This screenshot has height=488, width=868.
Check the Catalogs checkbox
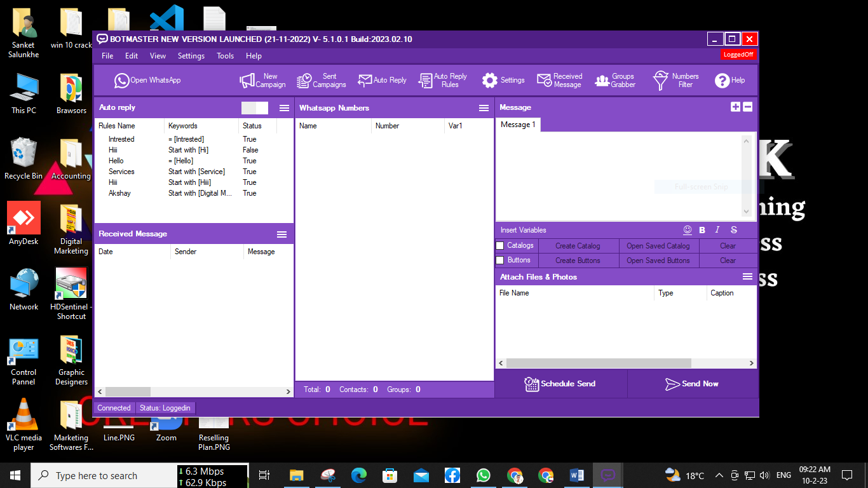(500, 245)
